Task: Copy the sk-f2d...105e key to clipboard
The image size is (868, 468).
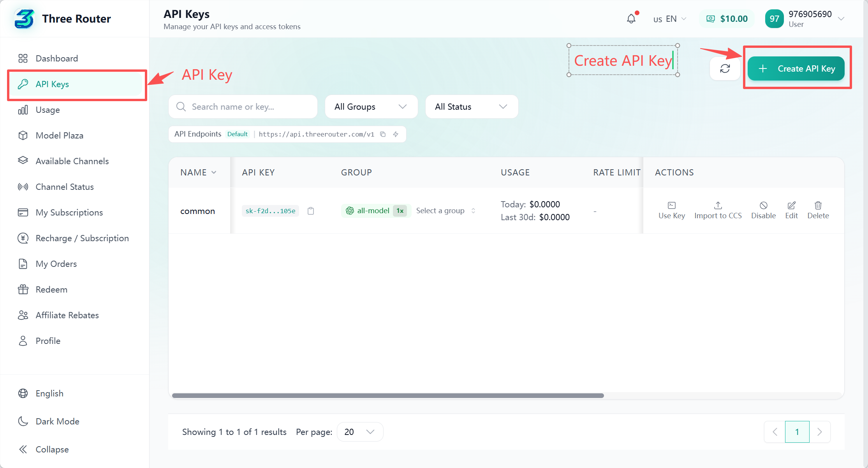Action: tap(311, 211)
